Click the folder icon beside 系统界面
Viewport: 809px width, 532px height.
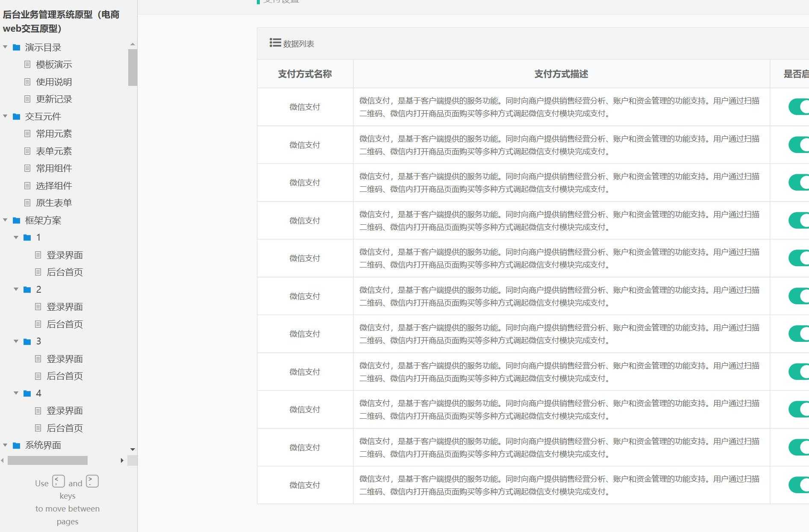click(x=16, y=445)
